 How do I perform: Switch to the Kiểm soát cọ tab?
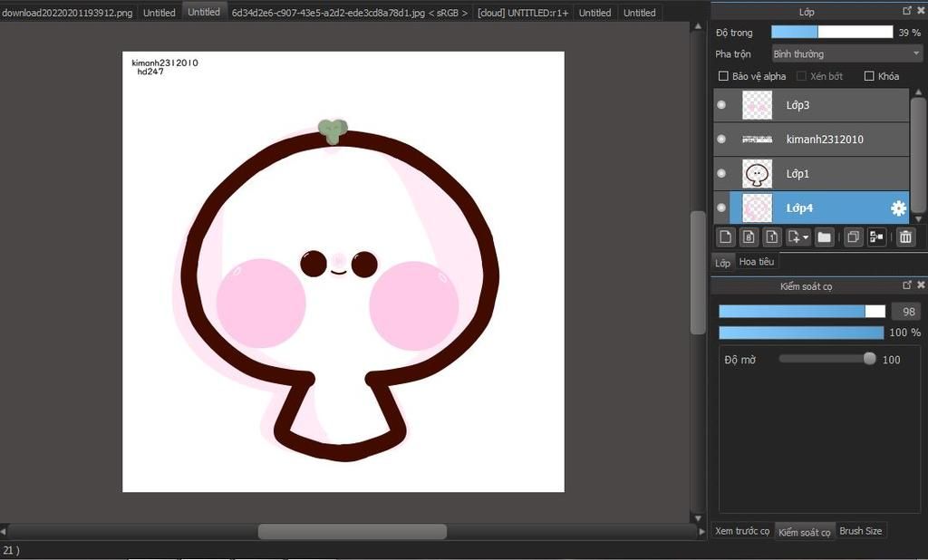click(x=805, y=532)
